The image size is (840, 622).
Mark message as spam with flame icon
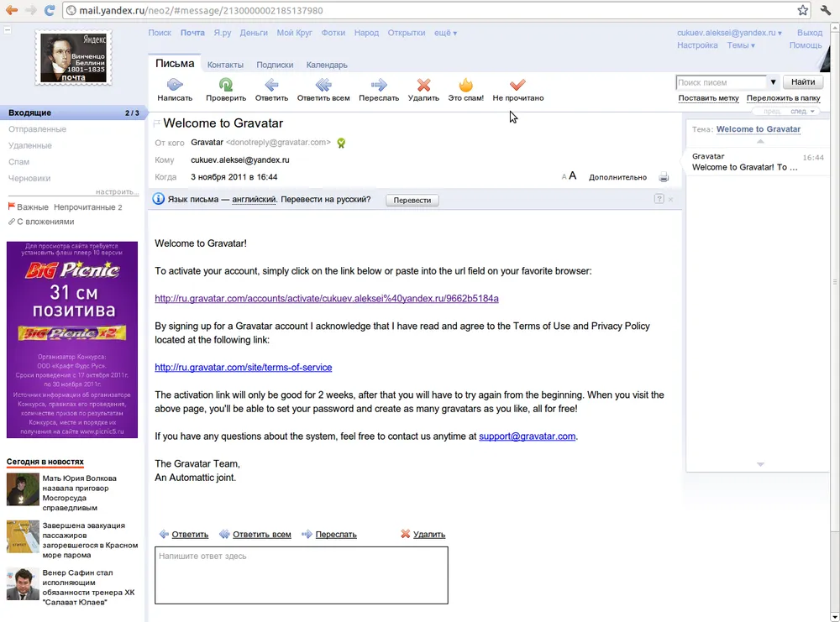[x=465, y=85]
